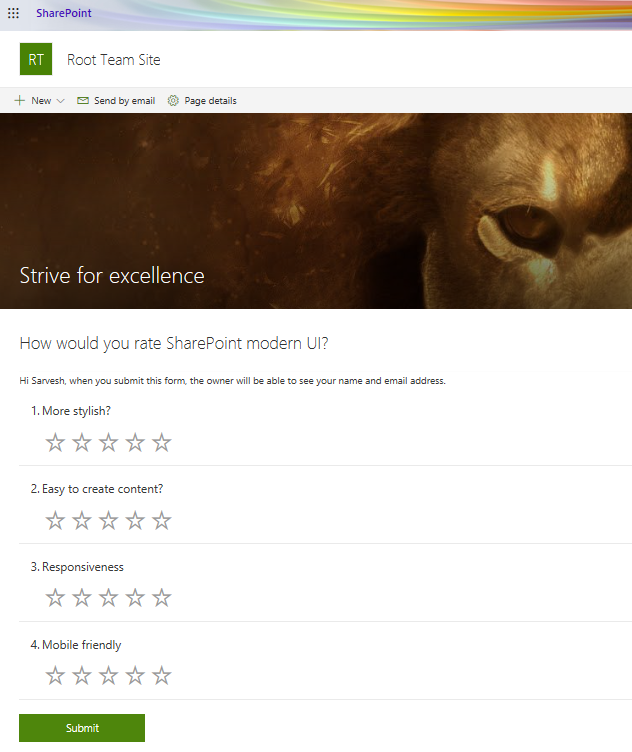Click the lion hero banner image
This screenshot has height=752, width=632.
316,211
